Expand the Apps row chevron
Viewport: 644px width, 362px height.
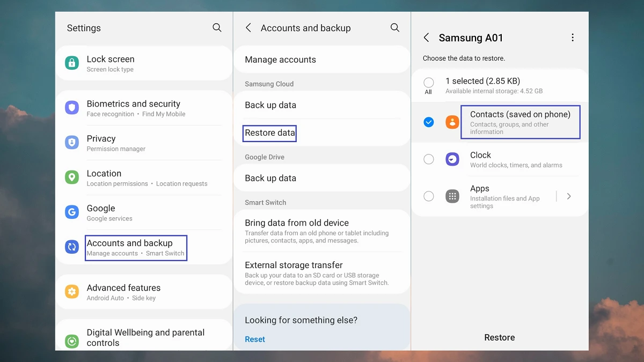click(569, 196)
